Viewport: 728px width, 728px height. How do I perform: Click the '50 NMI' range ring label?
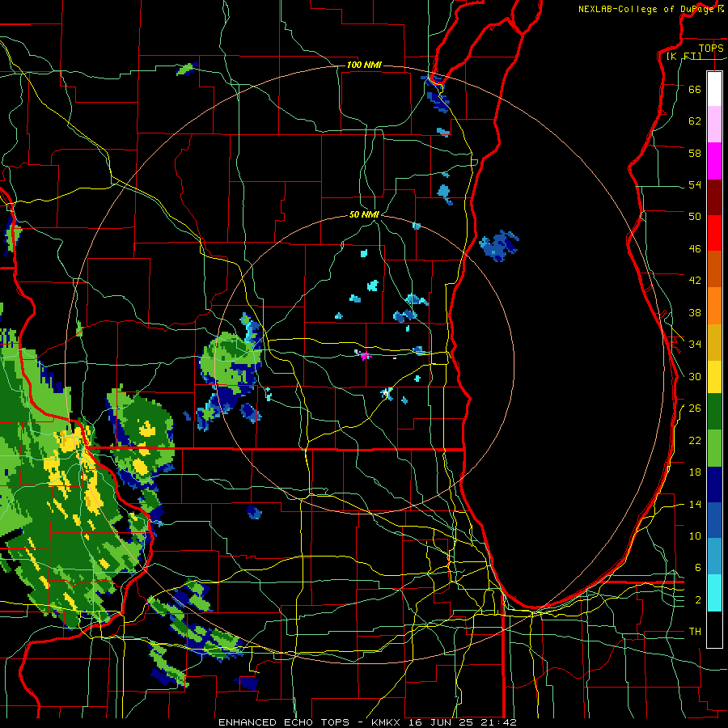click(x=365, y=214)
